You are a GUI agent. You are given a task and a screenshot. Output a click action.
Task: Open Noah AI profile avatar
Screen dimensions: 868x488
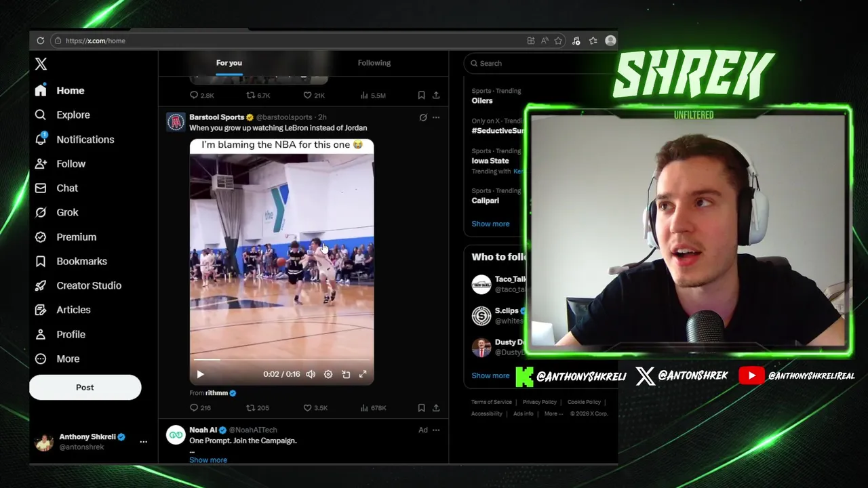point(176,434)
